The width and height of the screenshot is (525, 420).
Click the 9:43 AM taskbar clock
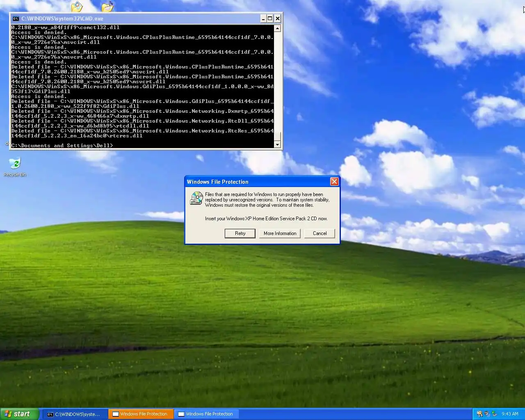click(x=510, y=414)
